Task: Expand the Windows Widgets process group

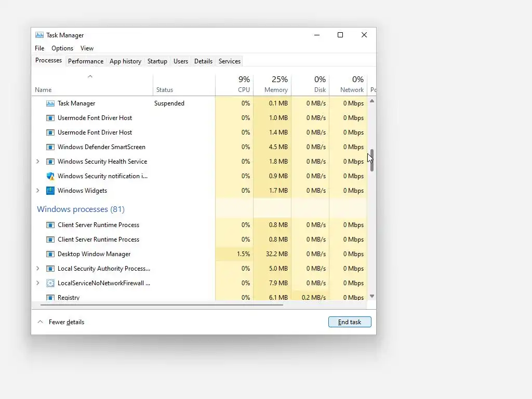Action: 37,191
